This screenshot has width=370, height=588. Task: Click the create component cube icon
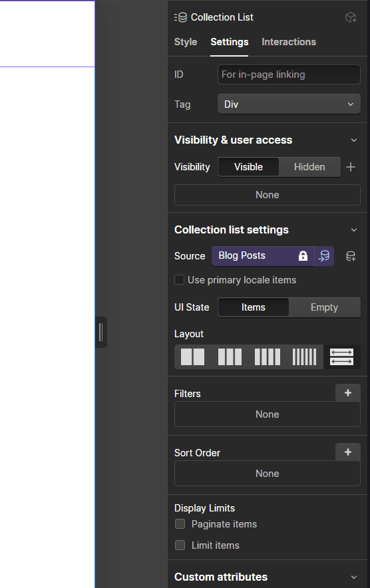click(351, 17)
